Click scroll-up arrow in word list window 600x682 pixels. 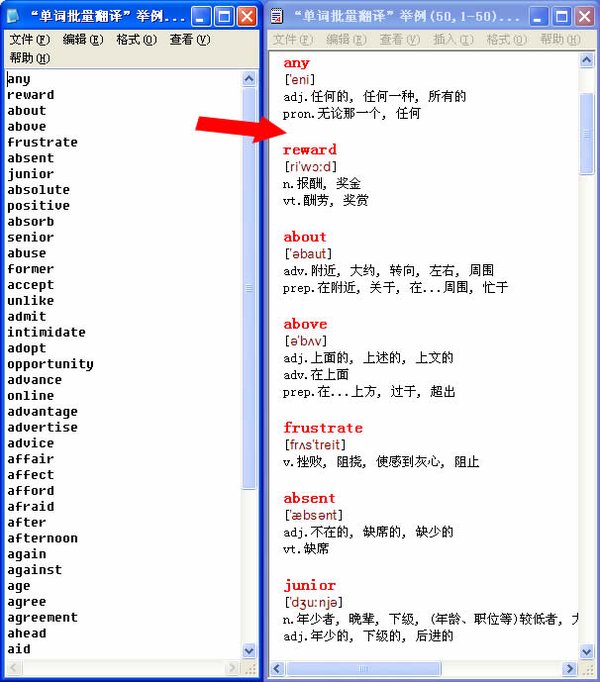(249, 78)
